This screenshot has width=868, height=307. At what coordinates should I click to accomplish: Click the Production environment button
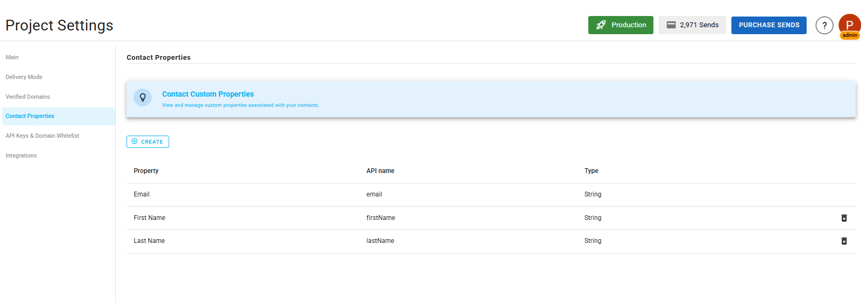pyautogui.click(x=620, y=25)
